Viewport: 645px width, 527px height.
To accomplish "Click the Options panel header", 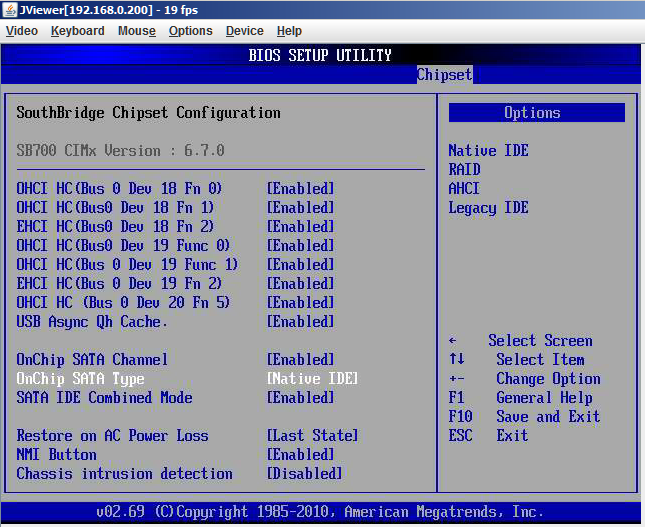I will [x=537, y=113].
